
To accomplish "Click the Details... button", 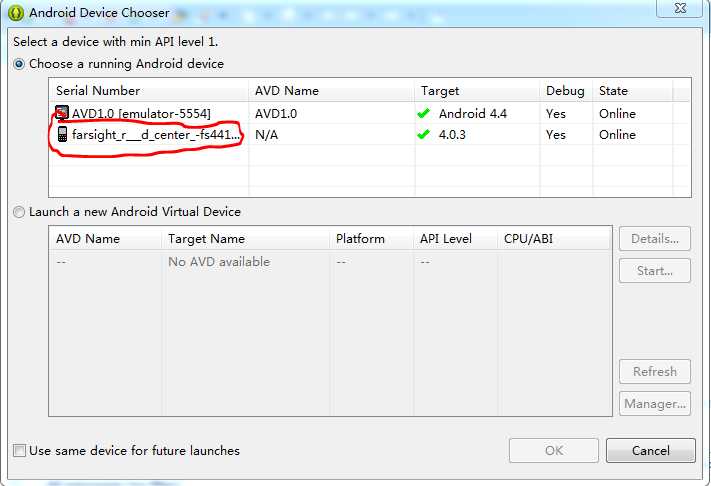I will (655, 239).
